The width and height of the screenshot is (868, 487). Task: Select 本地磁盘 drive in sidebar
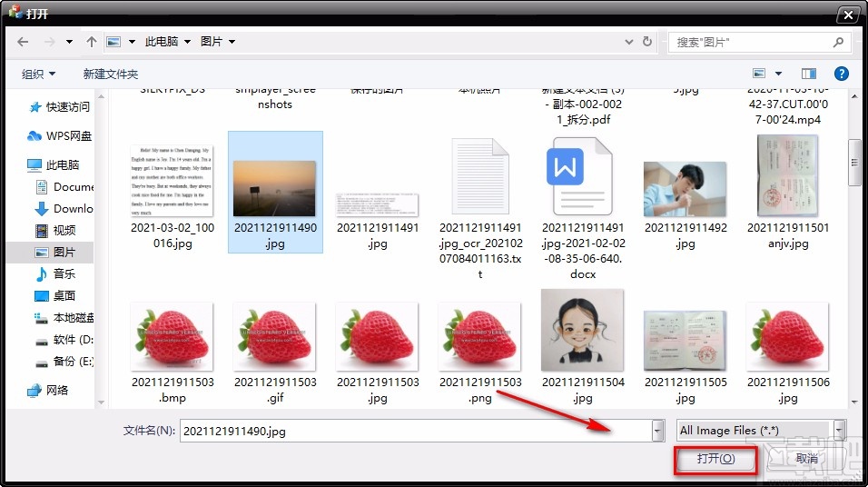click(x=64, y=317)
